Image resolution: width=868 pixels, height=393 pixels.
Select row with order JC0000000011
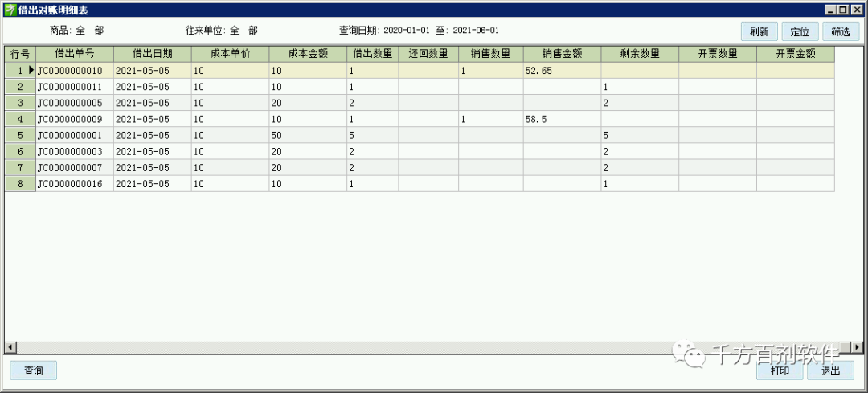pos(74,87)
